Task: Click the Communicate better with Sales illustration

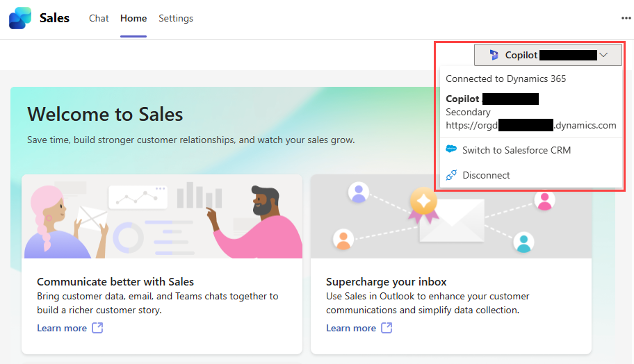Action: point(162,217)
